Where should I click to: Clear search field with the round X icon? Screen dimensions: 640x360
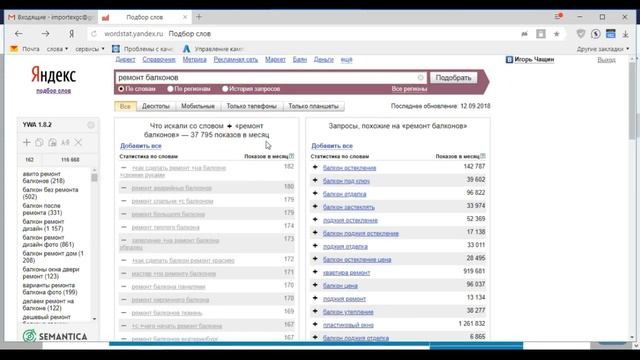pyautogui.click(x=420, y=78)
